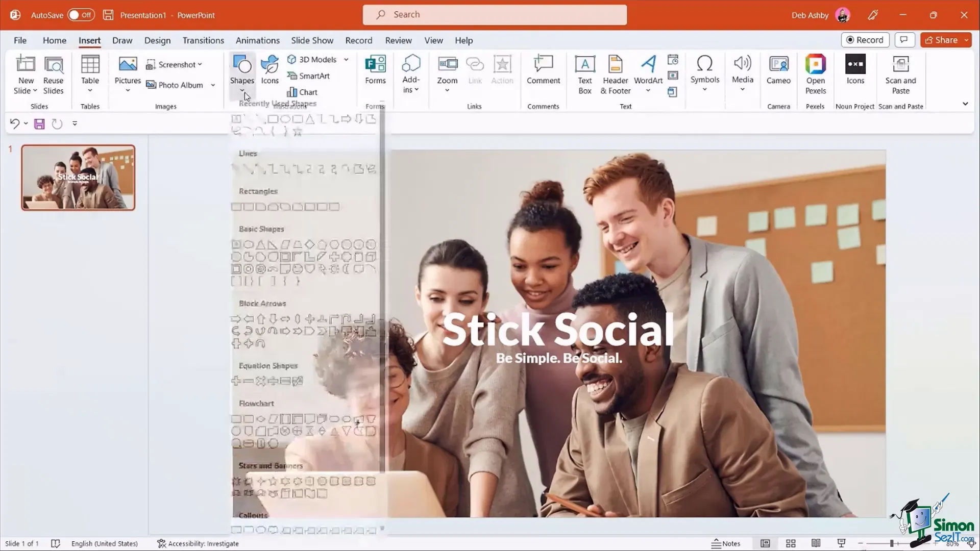Click the Cameo camera button
This screenshot has height=551, width=980.
pos(778,70)
